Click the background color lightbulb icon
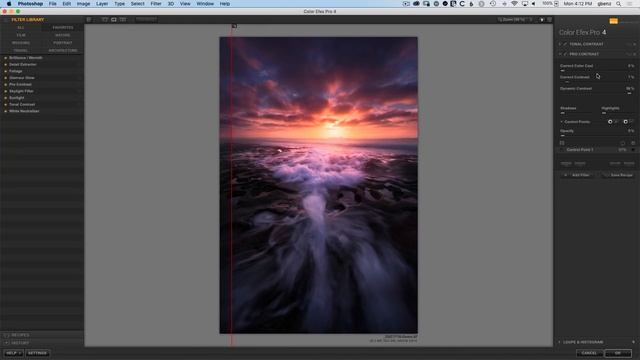 point(542,20)
